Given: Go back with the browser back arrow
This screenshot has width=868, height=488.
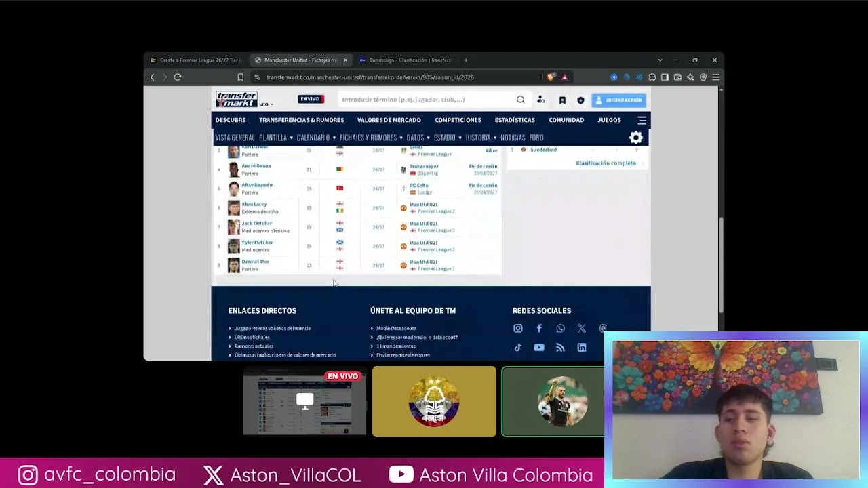Looking at the screenshot, I should (x=152, y=77).
